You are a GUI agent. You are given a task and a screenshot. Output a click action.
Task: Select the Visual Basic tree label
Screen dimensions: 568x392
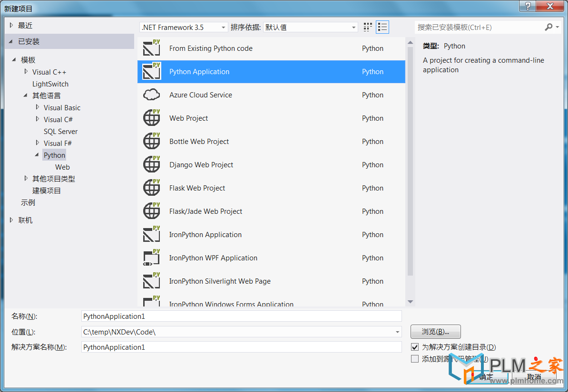pyautogui.click(x=62, y=107)
